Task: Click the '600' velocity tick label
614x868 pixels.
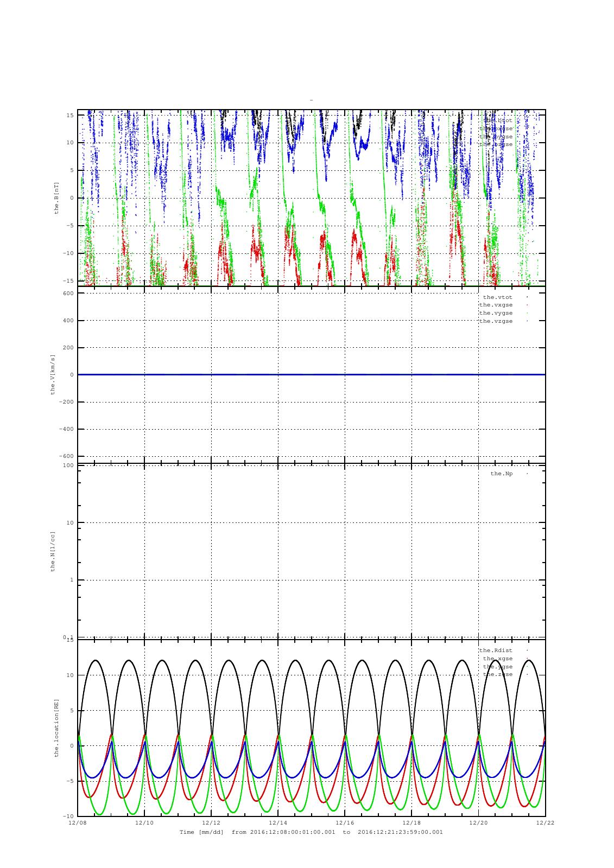Action: click(x=68, y=293)
